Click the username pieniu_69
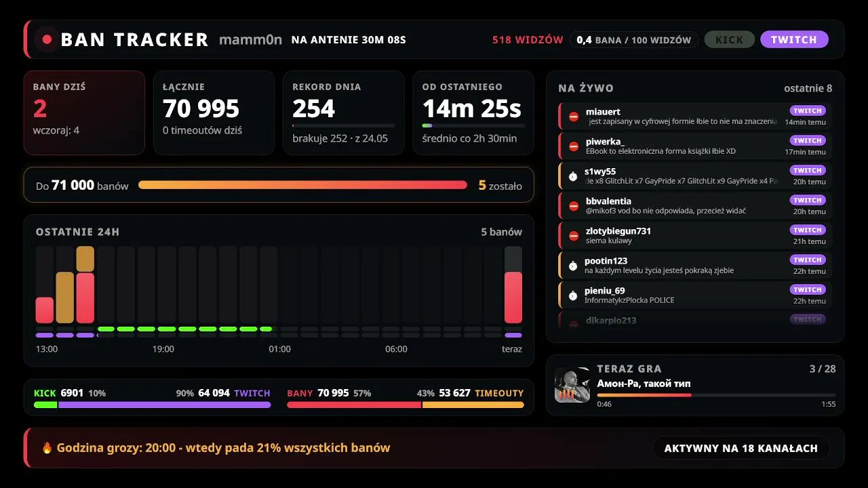This screenshot has width=868, height=488. tap(605, 290)
